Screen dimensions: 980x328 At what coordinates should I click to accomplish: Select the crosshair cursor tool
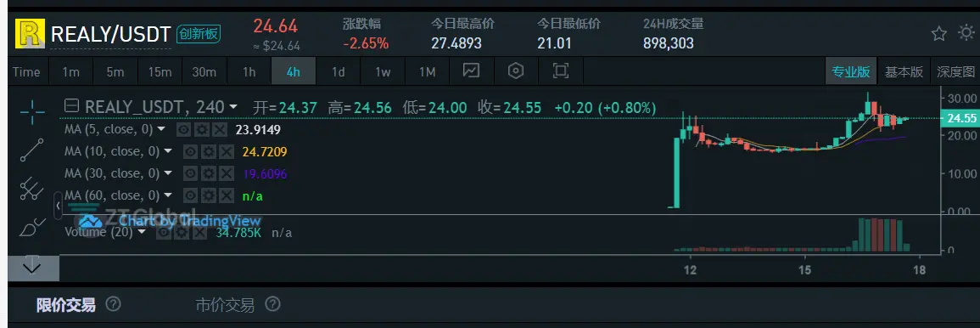[32, 111]
